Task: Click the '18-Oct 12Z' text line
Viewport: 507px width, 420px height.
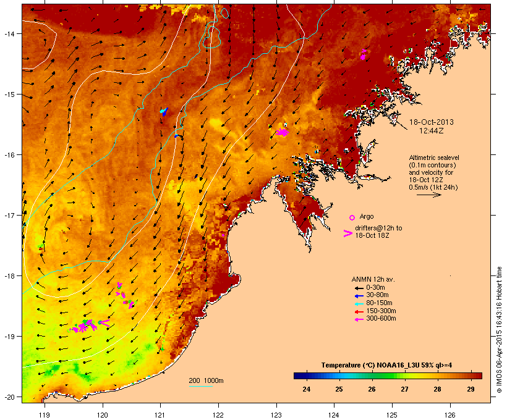Action: pyautogui.click(x=426, y=180)
